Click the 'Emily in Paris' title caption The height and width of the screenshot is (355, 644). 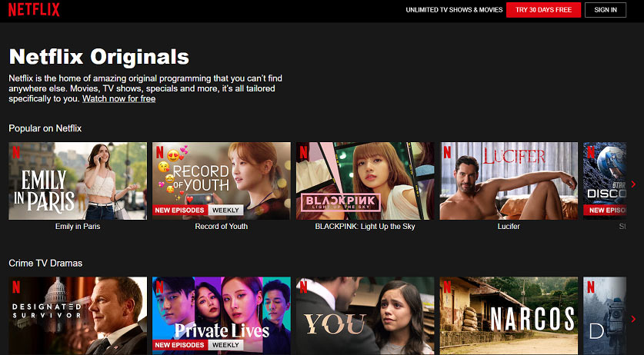click(x=78, y=226)
